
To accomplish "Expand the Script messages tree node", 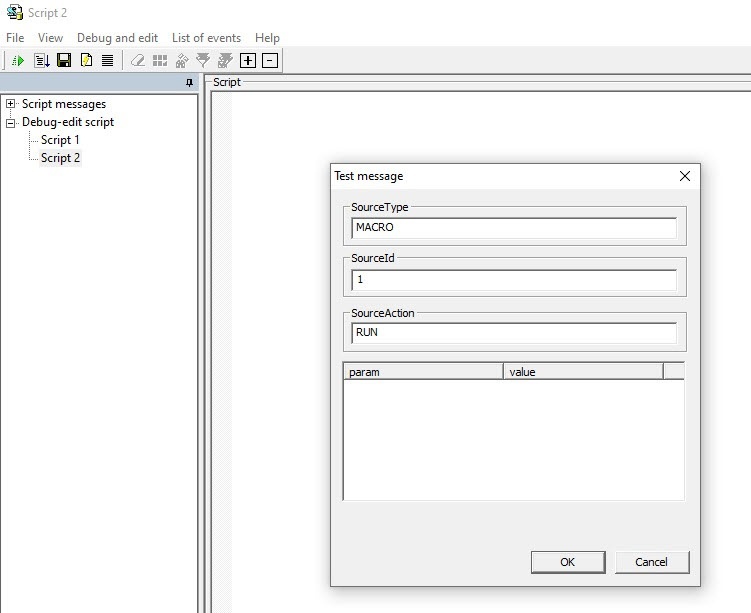I will coord(10,103).
